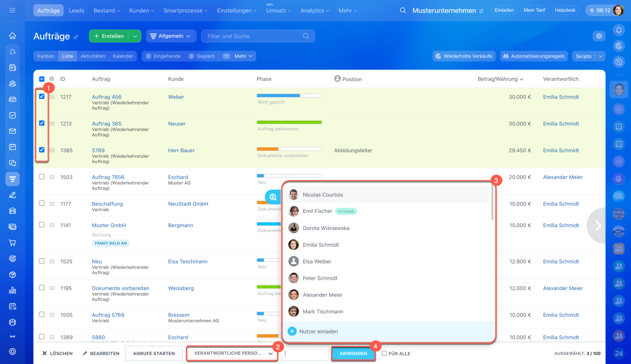
Task: Expand the Mehr counter dropdown
Action: [x=244, y=56]
